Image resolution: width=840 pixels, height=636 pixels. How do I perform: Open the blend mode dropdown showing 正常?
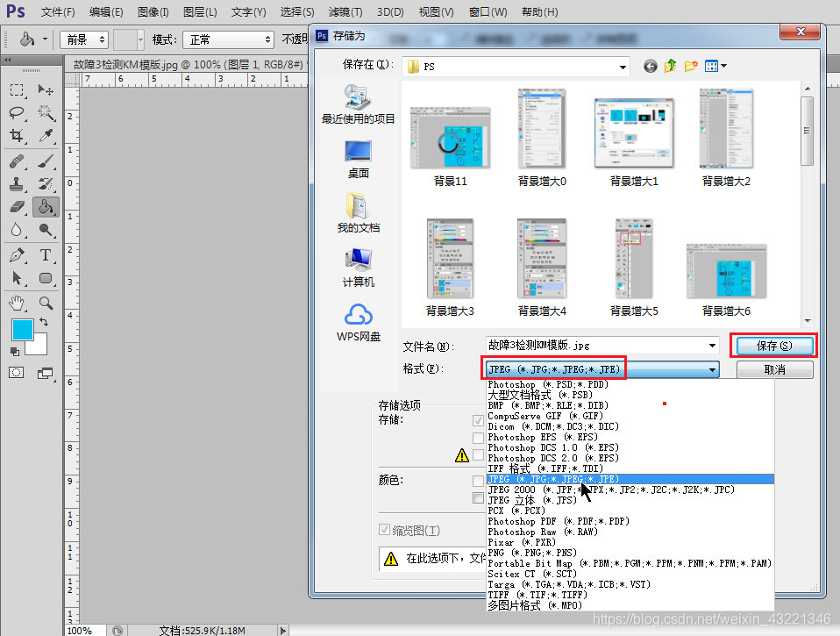[228, 39]
